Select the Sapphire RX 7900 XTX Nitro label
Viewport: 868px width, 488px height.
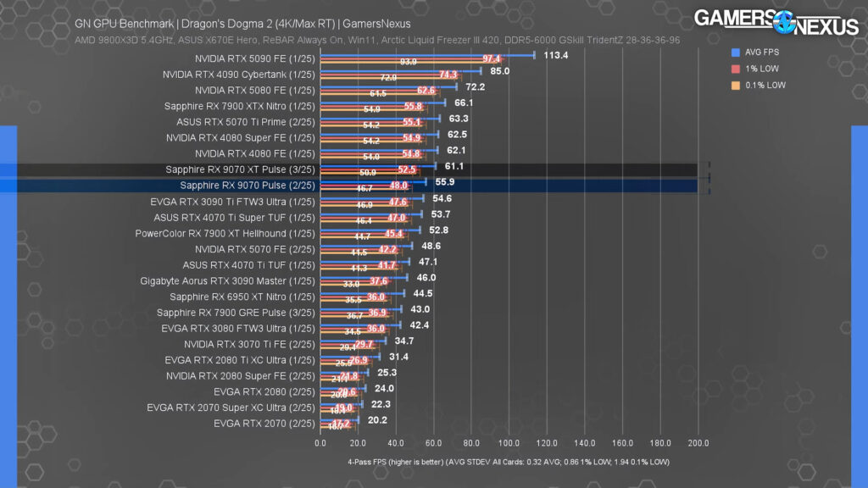(x=239, y=106)
